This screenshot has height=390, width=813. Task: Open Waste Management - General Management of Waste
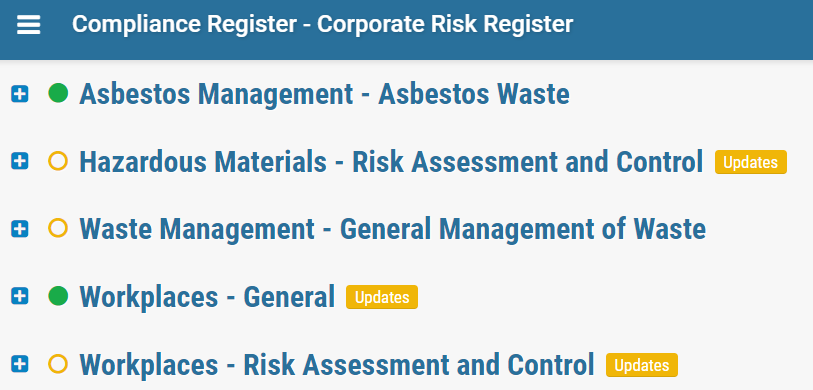(x=393, y=229)
